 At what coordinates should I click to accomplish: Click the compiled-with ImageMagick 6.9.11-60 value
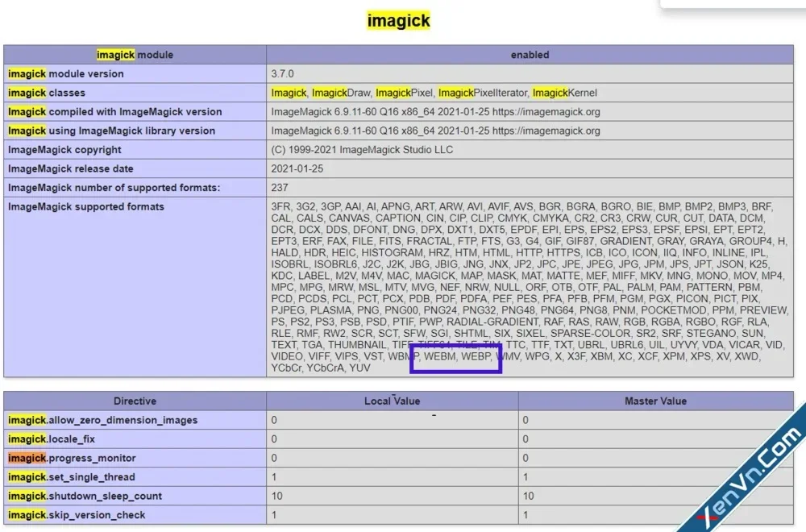[435, 111]
